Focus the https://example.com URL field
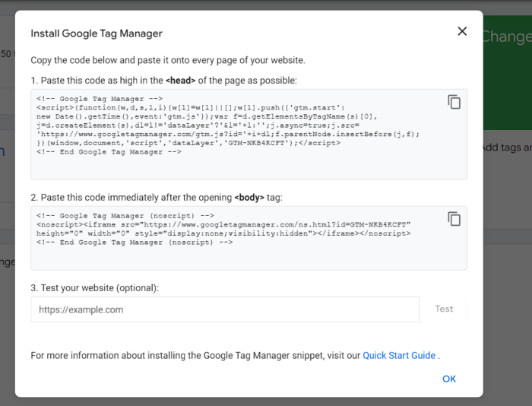The height and width of the screenshot is (406, 532). 225,309
